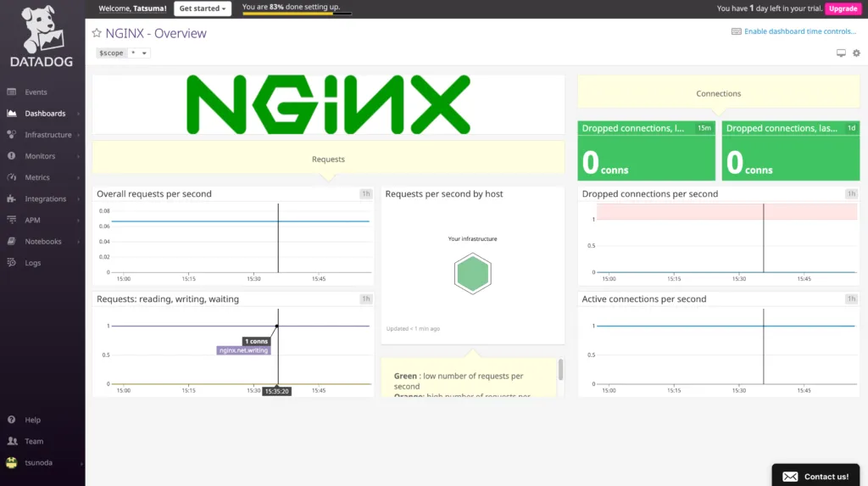868x486 pixels.
Task: Open the Integrations sidebar item
Action: pyautogui.click(x=46, y=198)
